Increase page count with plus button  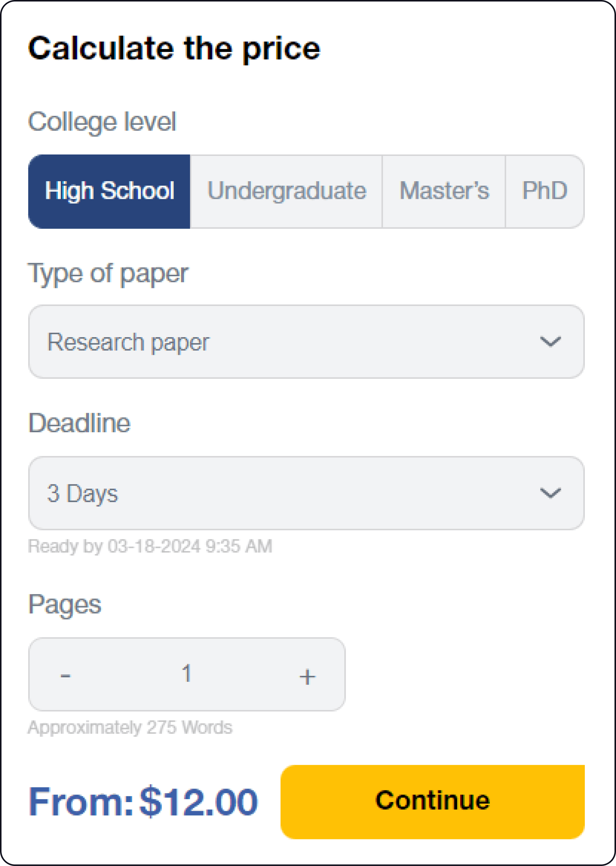[x=307, y=677]
